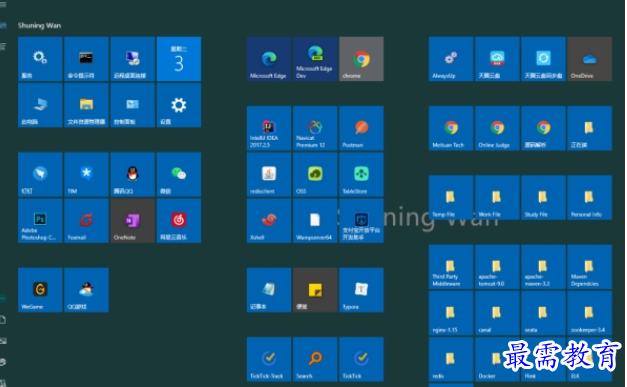Image resolution: width=627 pixels, height=387 pixels.
Task: Launch the TickTick-Track tile
Action: coord(269,359)
